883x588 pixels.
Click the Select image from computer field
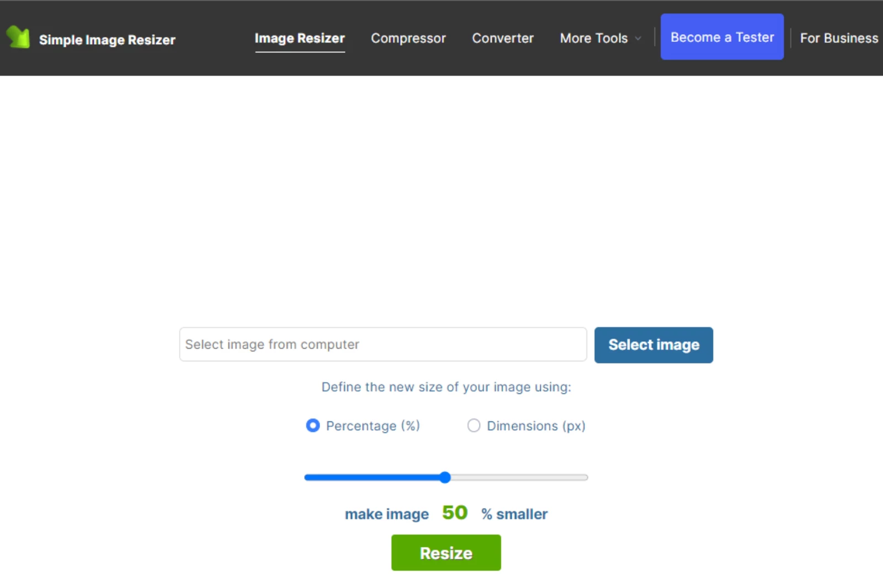(x=382, y=344)
